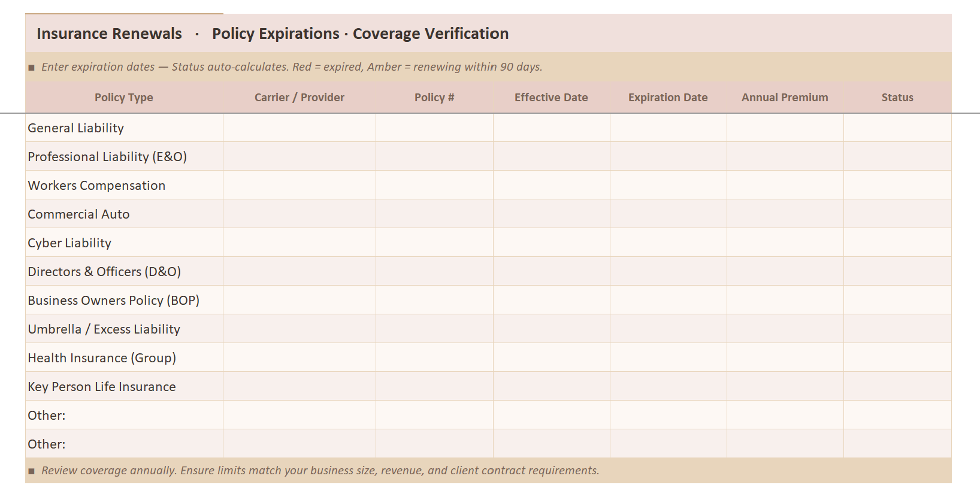
Task: Select the 'Health Insurance (Group)' cell
Action: (124, 357)
